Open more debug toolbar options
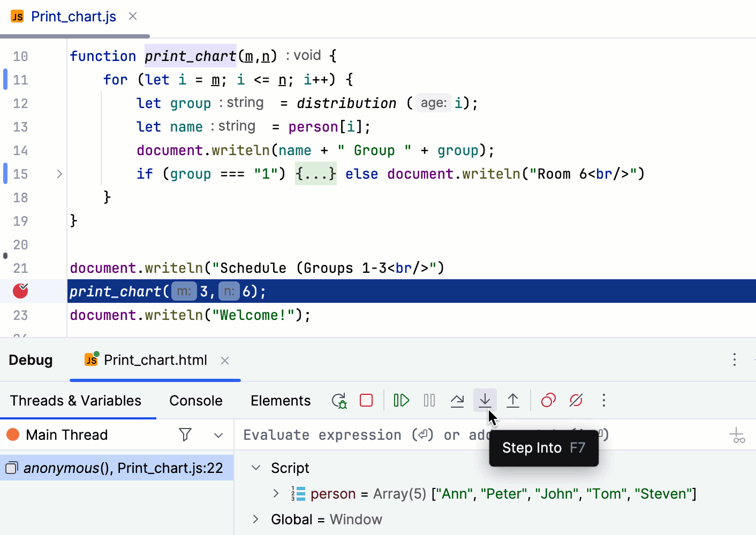The width and height of the screenshot is (756, 535). click(x=604, y=401)
